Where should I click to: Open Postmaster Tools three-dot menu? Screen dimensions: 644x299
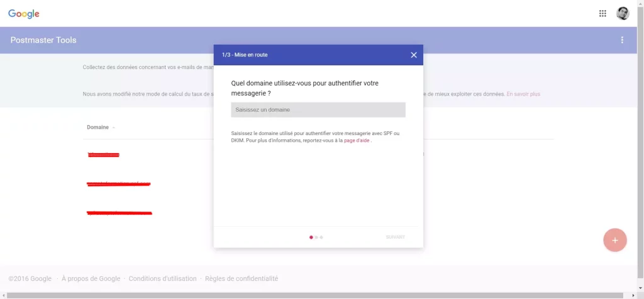[622, 40]
